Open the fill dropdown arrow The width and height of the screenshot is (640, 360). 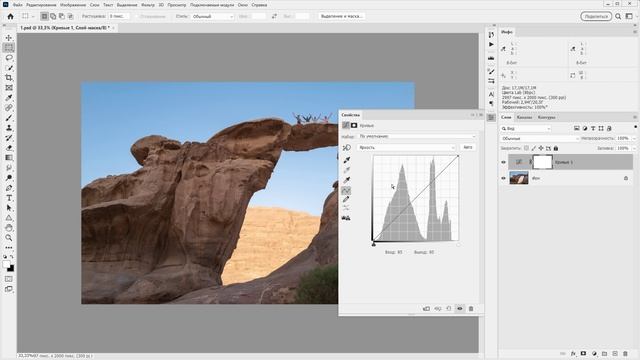tap(633, 148)
